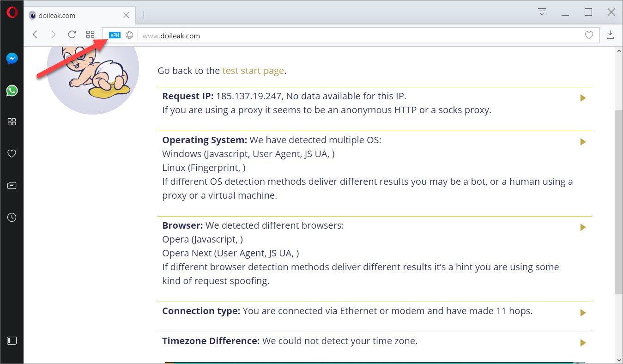Expand the Timezone Difference section arrow
This screenshot has width=623, height=364.
pyautogui.click(x=583, y=343)
